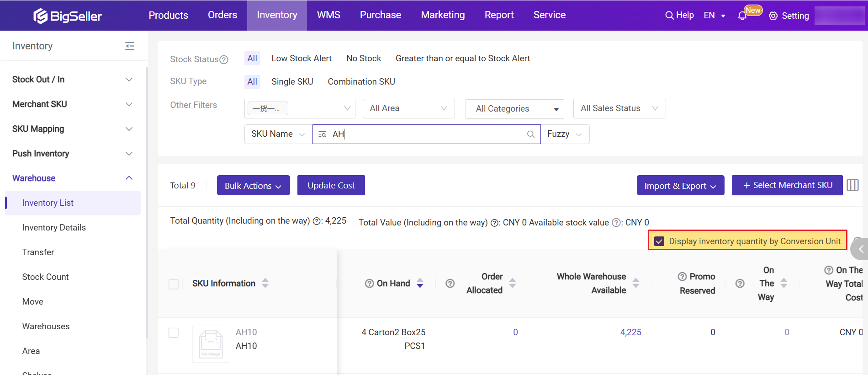Open Fuzzy match dropdown

pos(565,134)
